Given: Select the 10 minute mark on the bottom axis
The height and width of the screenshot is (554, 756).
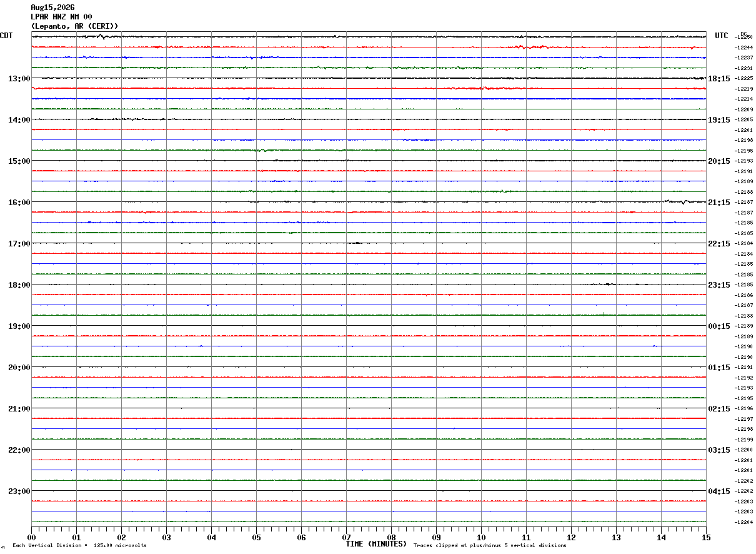Looking at the screenshot, I should pos(481,537).
